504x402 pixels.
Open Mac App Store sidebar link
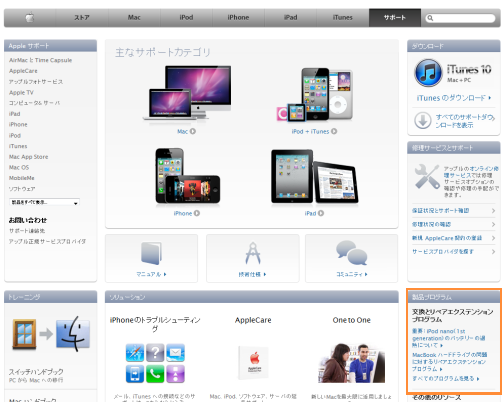pyautogui.click(x=29, y=157)
